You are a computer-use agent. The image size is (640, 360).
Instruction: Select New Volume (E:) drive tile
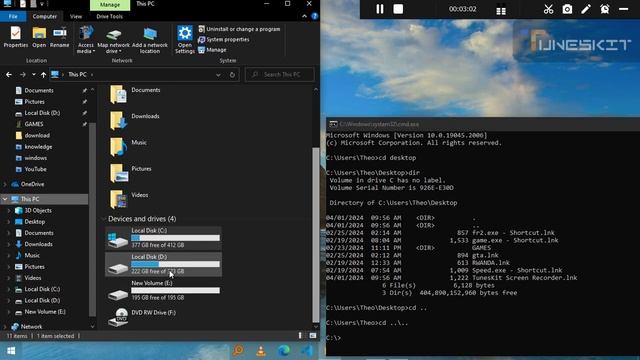[163, 290]
